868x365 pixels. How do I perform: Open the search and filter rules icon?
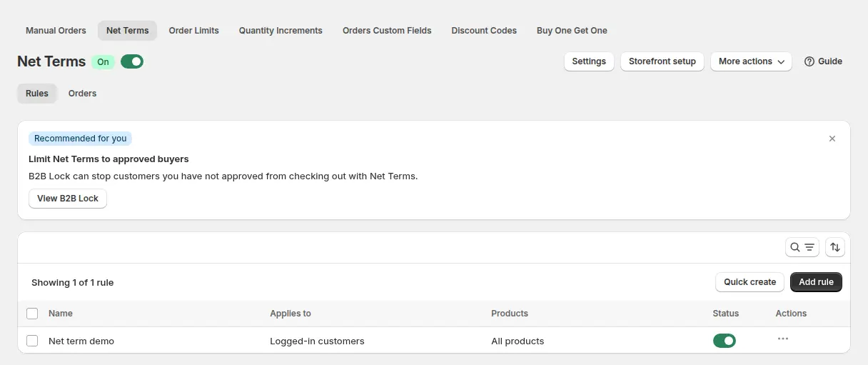[x=802, y=247]
